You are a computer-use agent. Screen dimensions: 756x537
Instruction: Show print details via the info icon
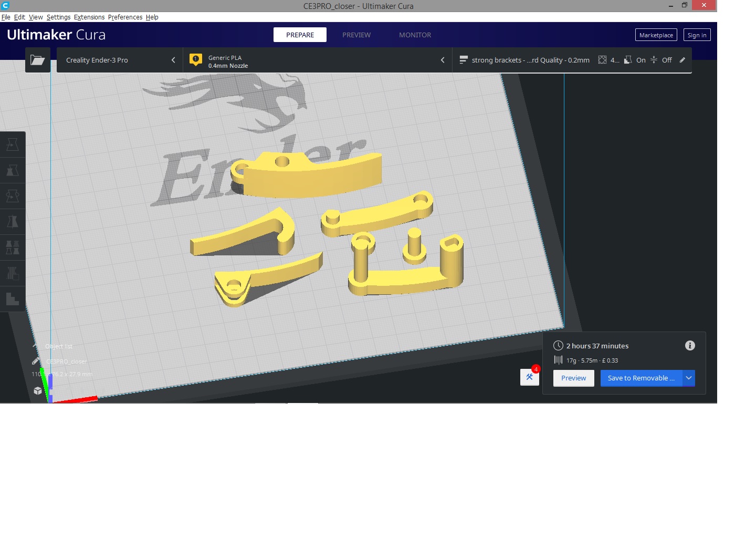(690, 345)
